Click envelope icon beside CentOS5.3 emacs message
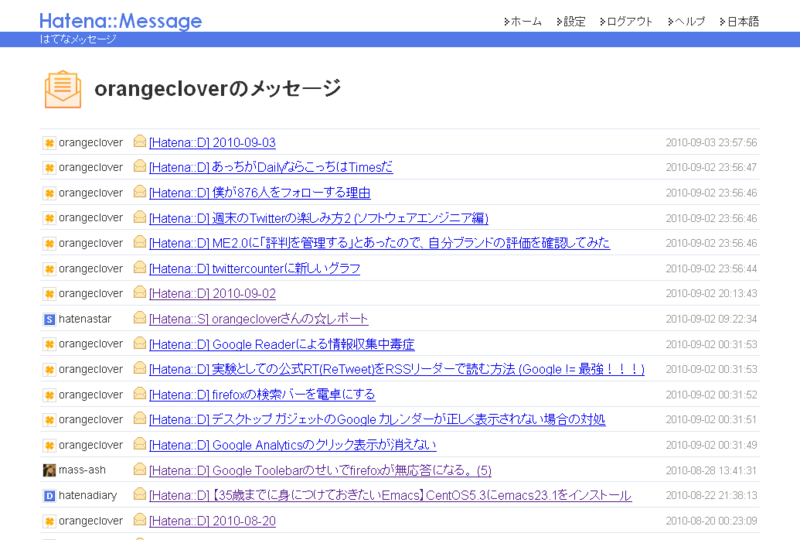Image resolution: width=800 pixels, height=540 pixels. (140, 494)
